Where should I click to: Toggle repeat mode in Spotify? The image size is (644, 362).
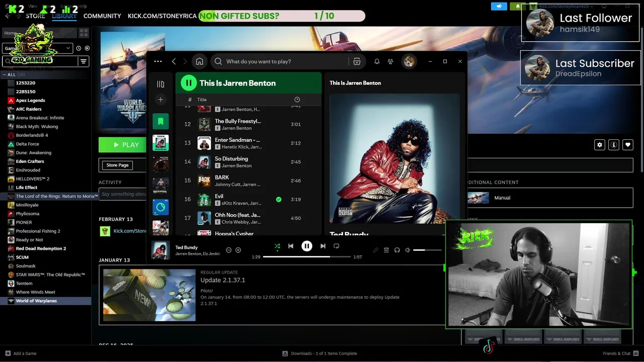click(336, 246)
